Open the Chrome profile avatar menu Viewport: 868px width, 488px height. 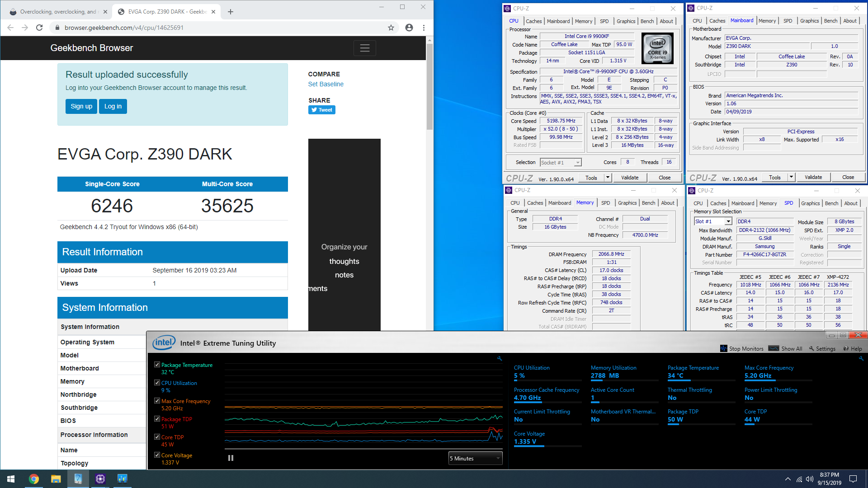pos(409,28)
